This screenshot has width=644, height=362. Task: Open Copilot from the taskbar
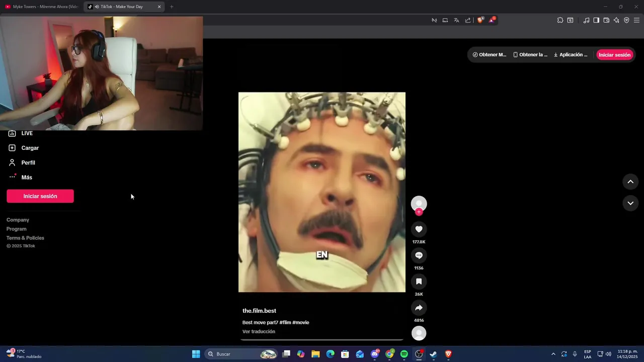[x=301, y=354]
